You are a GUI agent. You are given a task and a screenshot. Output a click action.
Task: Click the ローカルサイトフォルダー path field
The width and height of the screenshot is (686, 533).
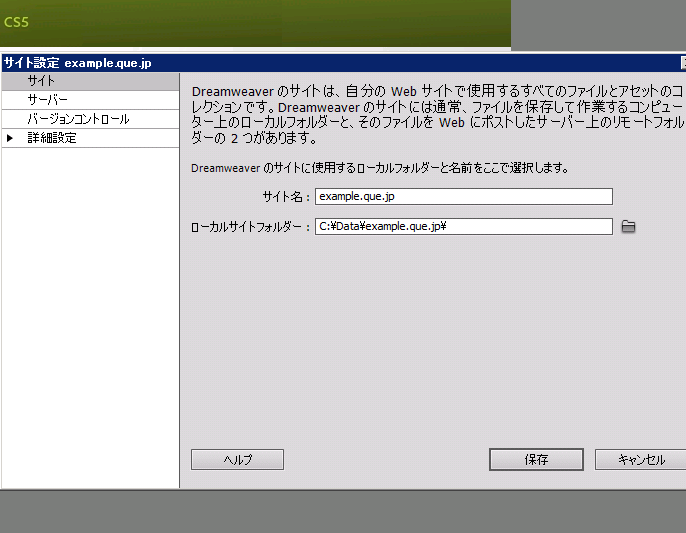click(464, 227)
